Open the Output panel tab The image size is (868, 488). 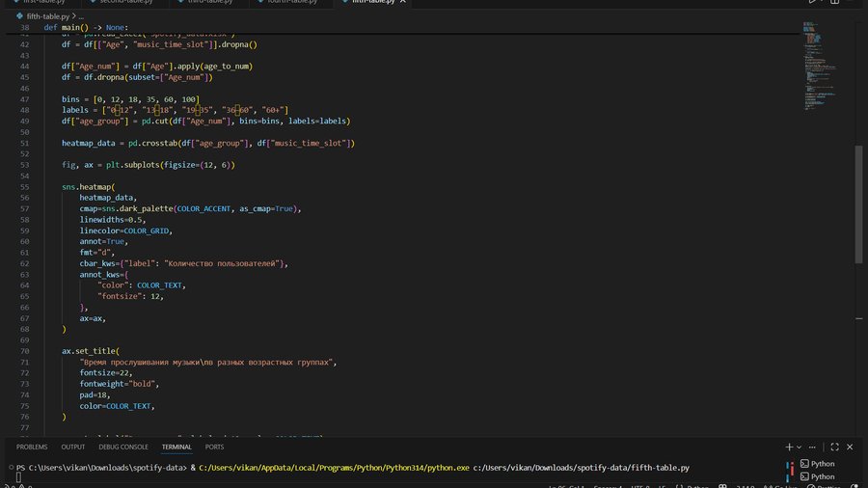[73, 447]
